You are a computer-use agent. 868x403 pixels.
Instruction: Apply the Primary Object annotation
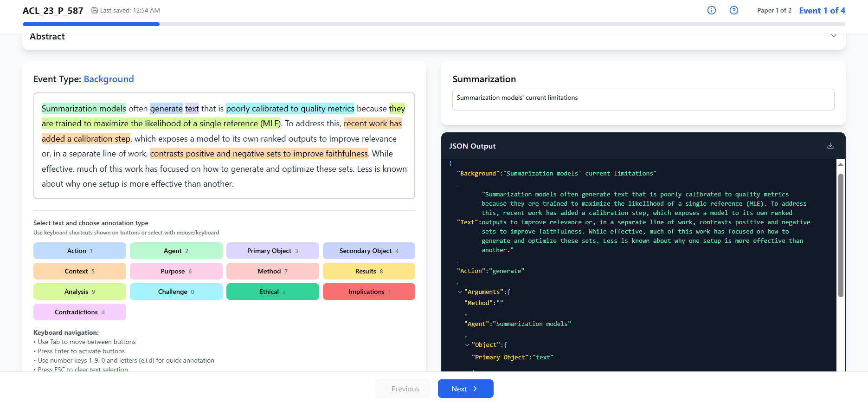pos(272,251)
